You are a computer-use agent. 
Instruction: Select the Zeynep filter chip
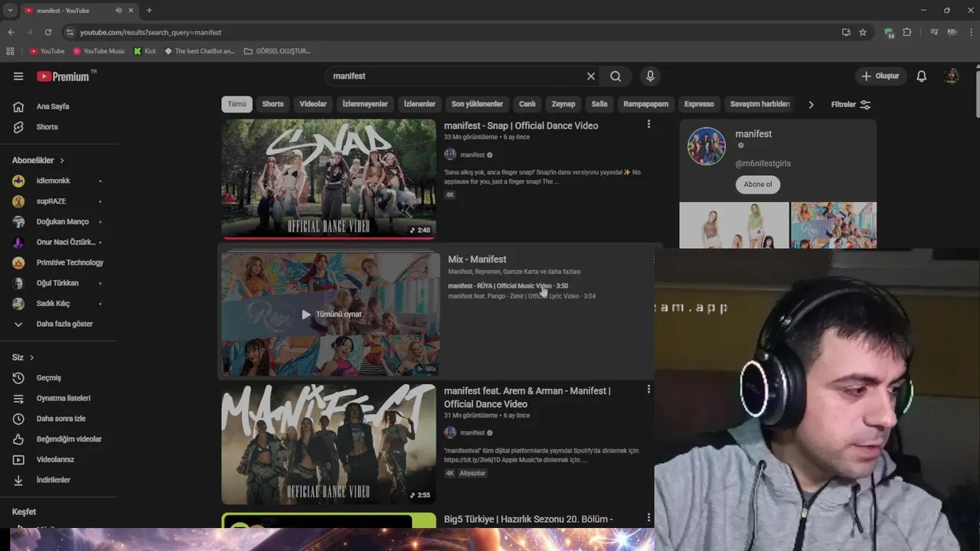[x=563, y=104]
